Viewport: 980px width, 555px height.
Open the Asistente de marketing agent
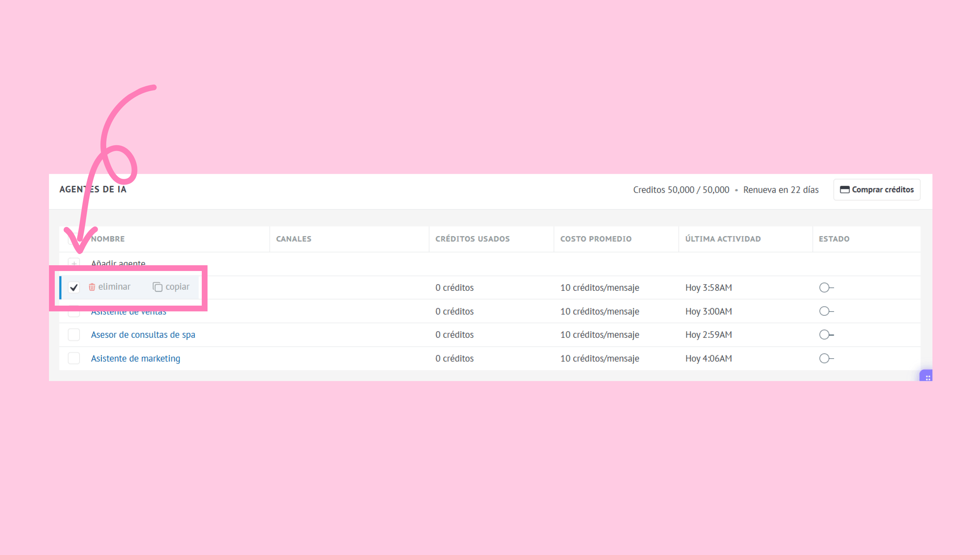135,358
